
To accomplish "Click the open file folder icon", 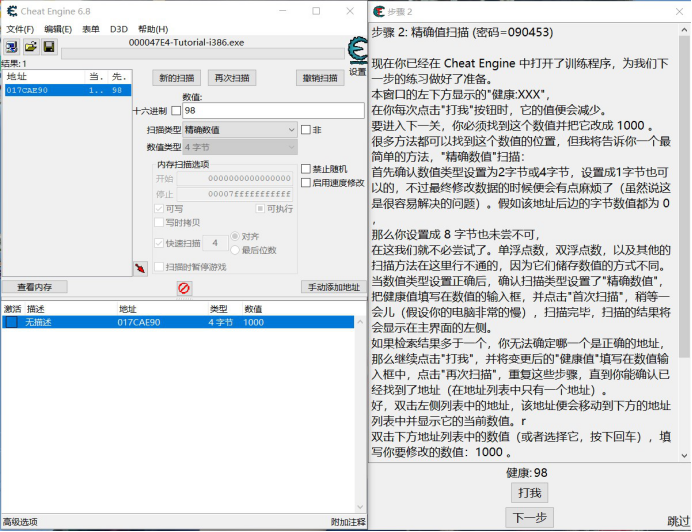I will [x=30, y=47].
